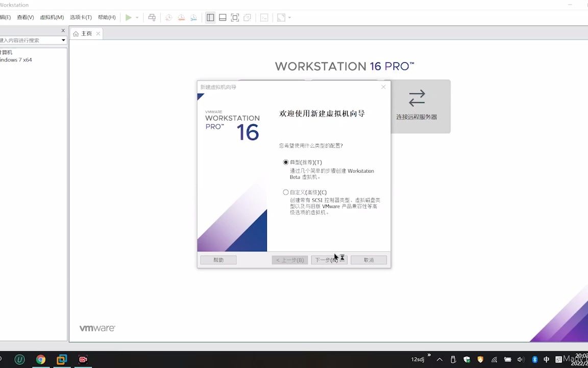Choose the 自定义(高级) configuration option
This screenshot has width=588, height=368.
(x=286, y=192)
